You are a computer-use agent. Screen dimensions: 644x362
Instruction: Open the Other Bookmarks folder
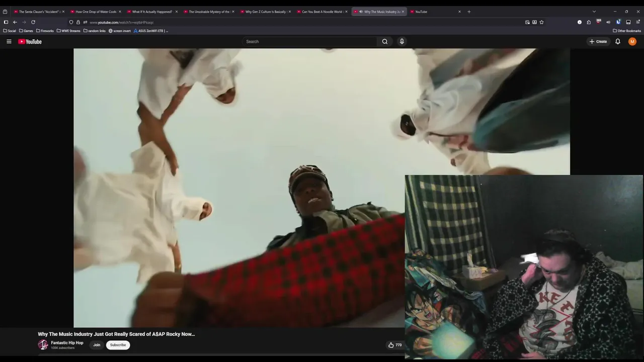(x=627, y=31)
